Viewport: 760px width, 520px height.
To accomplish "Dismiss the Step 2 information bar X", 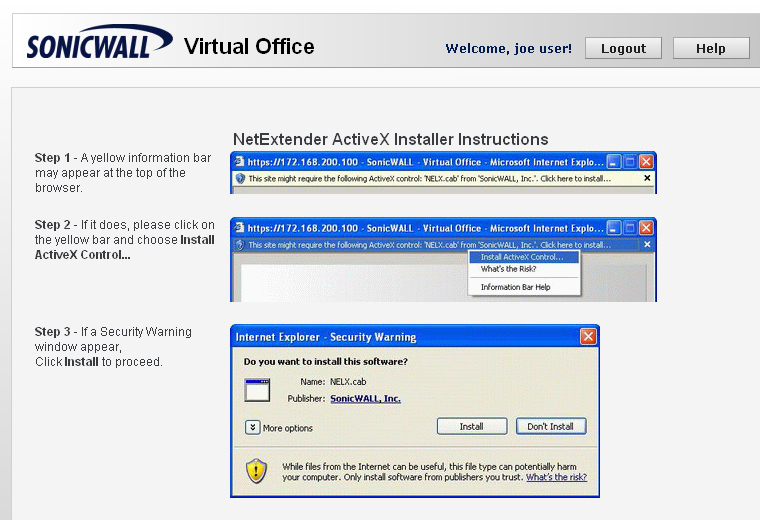I will coord(647,245).
